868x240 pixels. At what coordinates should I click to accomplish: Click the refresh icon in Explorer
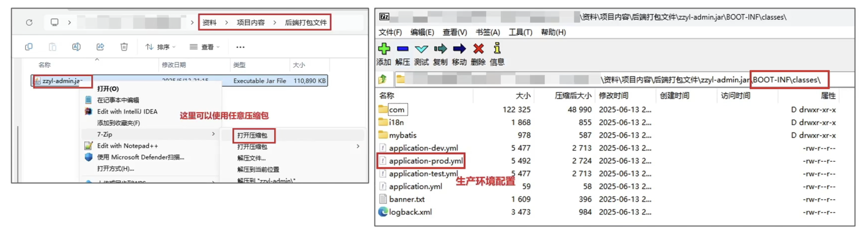click(30, 22)
